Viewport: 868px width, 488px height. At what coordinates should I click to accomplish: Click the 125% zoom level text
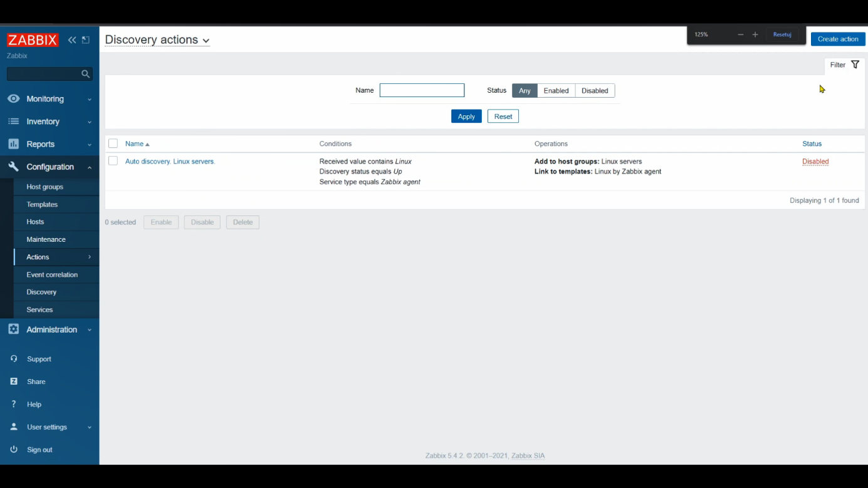click(x=701, y=34)
